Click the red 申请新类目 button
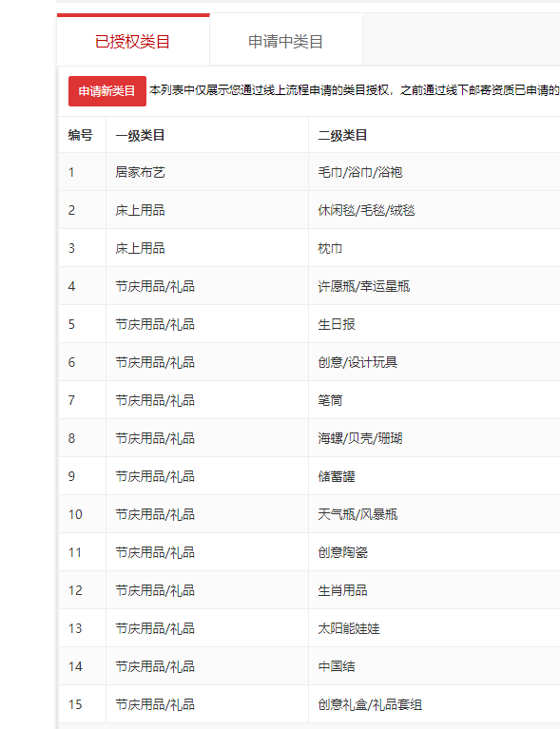 pyautogui.click(x=107, y=91)
